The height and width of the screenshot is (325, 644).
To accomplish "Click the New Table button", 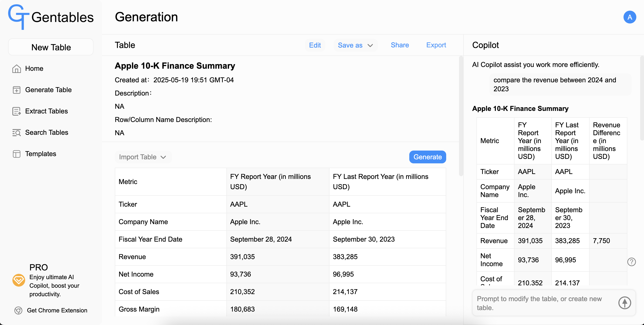I will 51,47.
